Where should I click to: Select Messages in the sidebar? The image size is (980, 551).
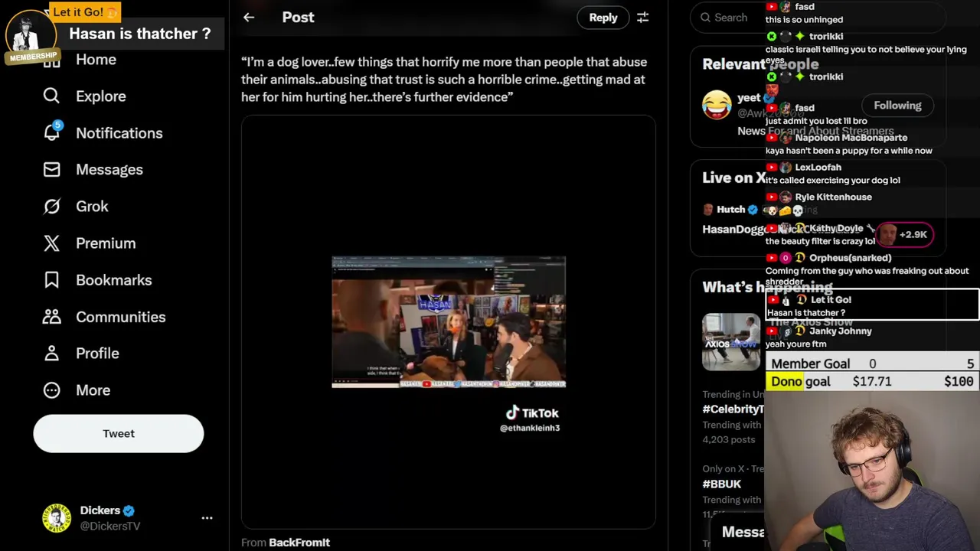109,169
